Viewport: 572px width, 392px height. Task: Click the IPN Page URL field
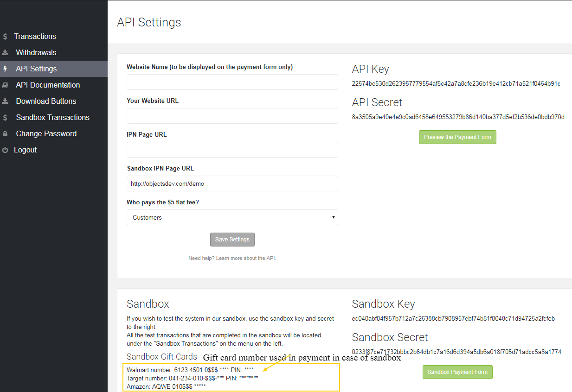(x=232, y=150)
